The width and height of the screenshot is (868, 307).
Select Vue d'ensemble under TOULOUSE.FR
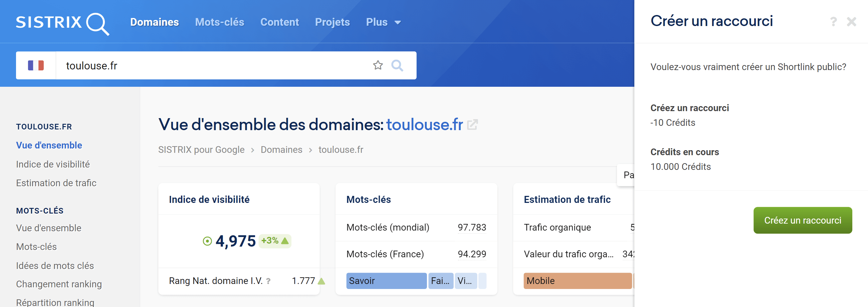pos(49,145)
